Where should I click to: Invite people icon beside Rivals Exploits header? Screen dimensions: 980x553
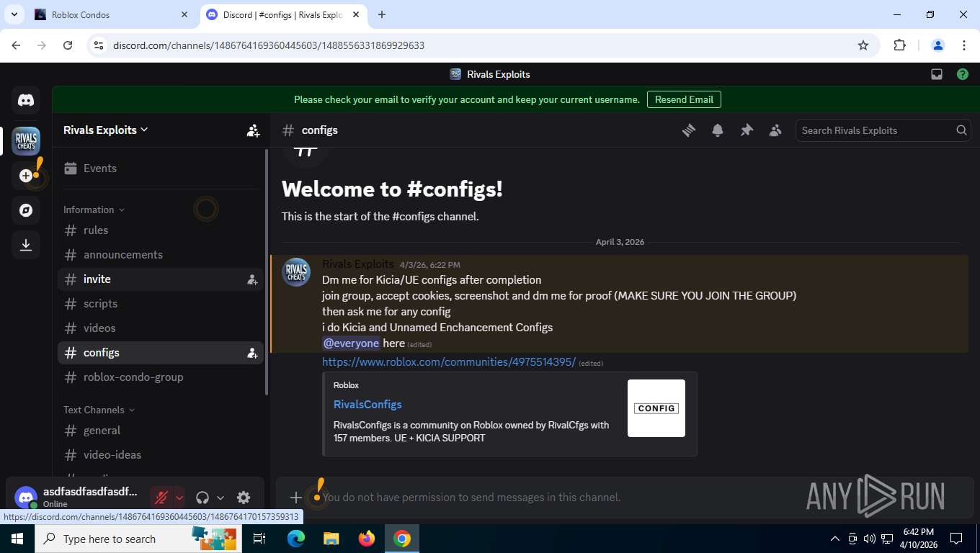coord(253,130)
